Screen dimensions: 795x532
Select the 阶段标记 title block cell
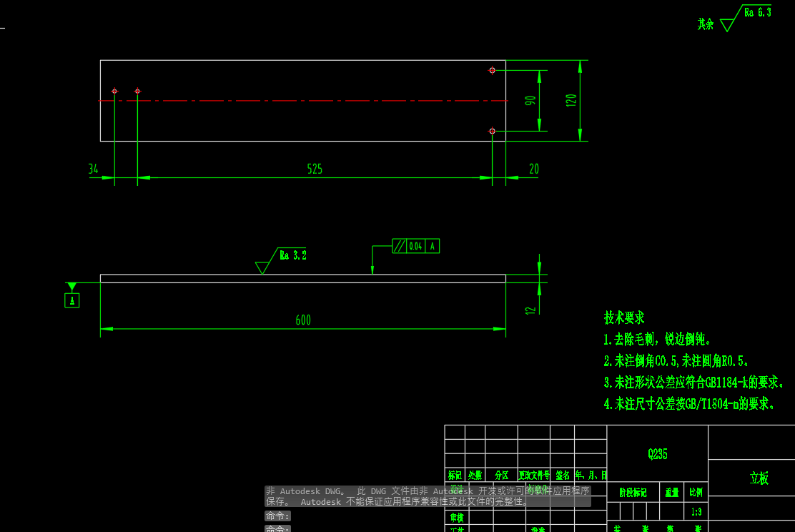(x=633, y=493)
